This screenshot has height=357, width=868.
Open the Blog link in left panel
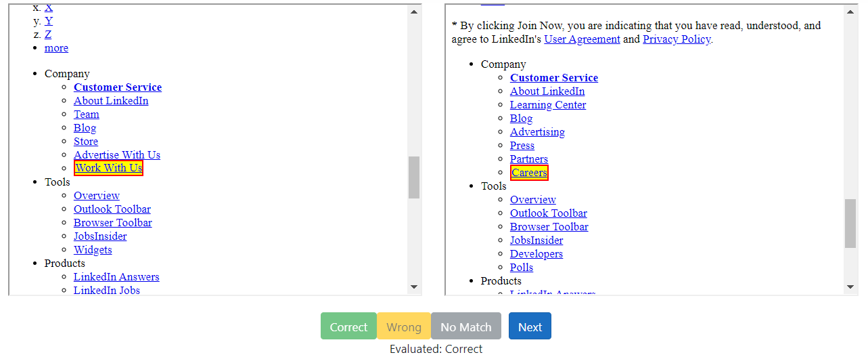coord(85,128)
